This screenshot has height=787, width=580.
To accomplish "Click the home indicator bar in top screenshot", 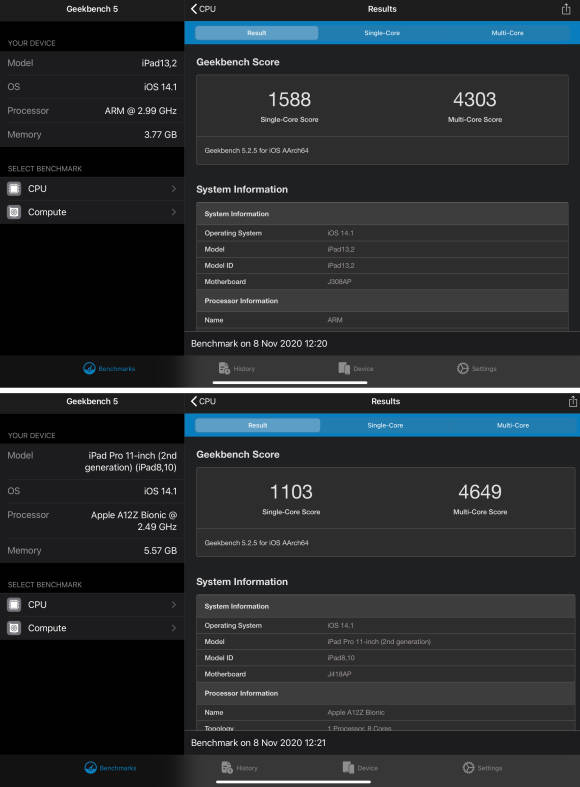I will point(290,382).
